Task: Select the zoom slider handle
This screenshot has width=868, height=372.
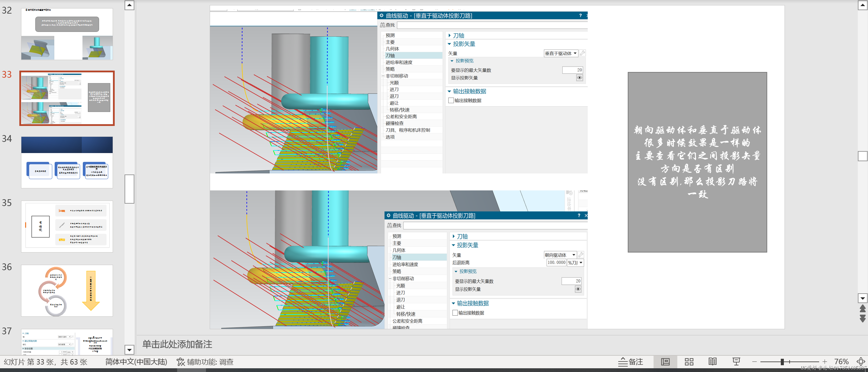Action: pyautogui.click(x=782, y=362)
